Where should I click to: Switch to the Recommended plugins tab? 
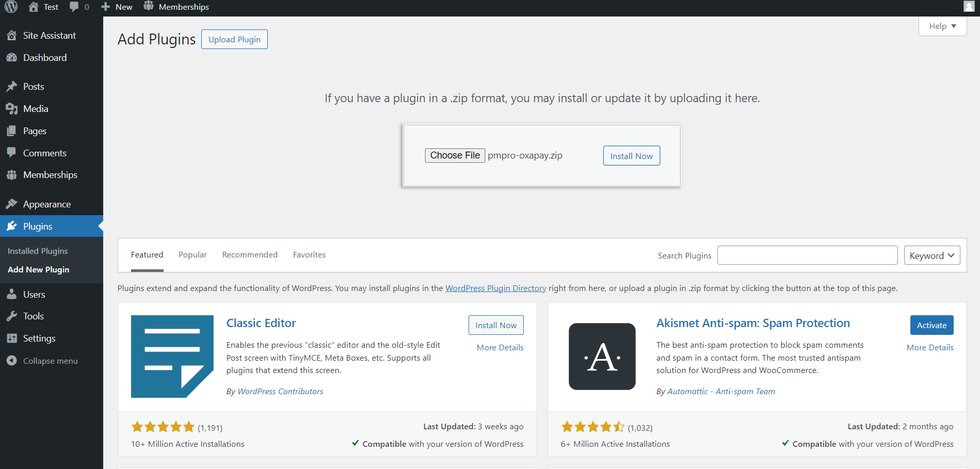(x=250, y=255)
